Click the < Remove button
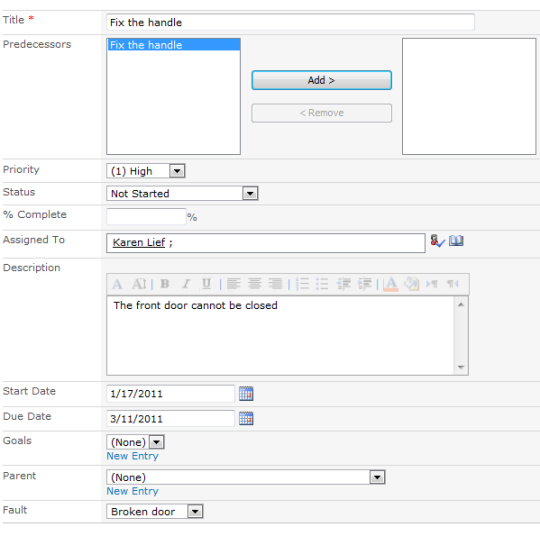Image resolution: width=540 pixels, height=536 pixels. (x=322, y=113)
